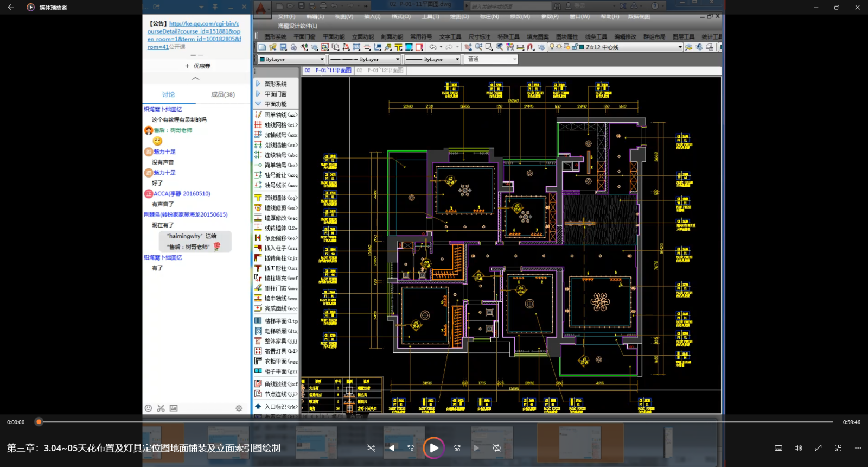Click the 优惠券 coupon button
868x467 pixels.
pos(197,66)
